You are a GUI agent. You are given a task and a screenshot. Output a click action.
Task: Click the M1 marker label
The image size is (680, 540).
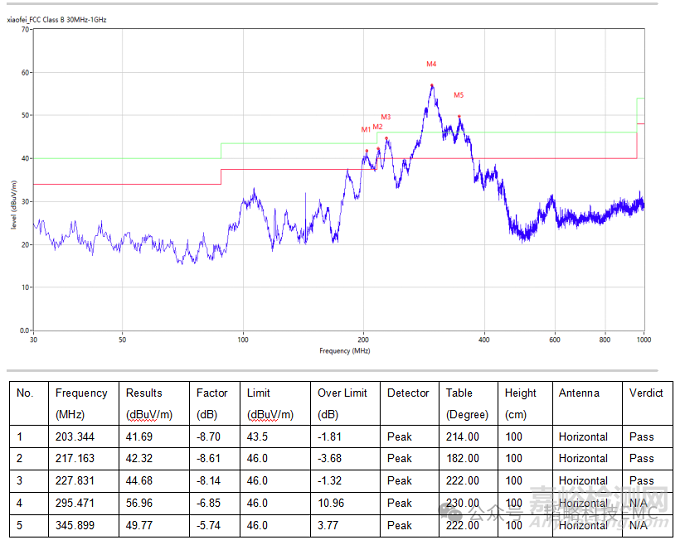click(366, 130)
